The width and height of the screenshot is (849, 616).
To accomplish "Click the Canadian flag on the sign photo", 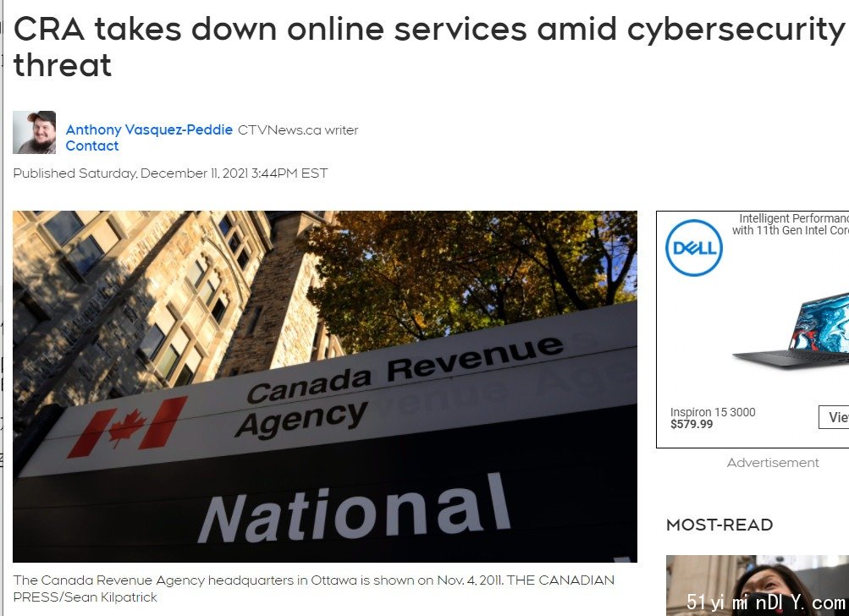I will (x=128, y=427).
